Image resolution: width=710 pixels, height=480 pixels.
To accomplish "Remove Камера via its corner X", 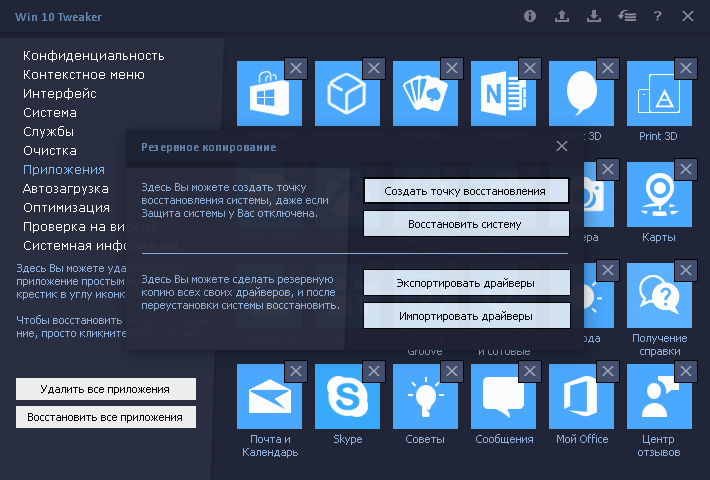I will pos(608,169).
